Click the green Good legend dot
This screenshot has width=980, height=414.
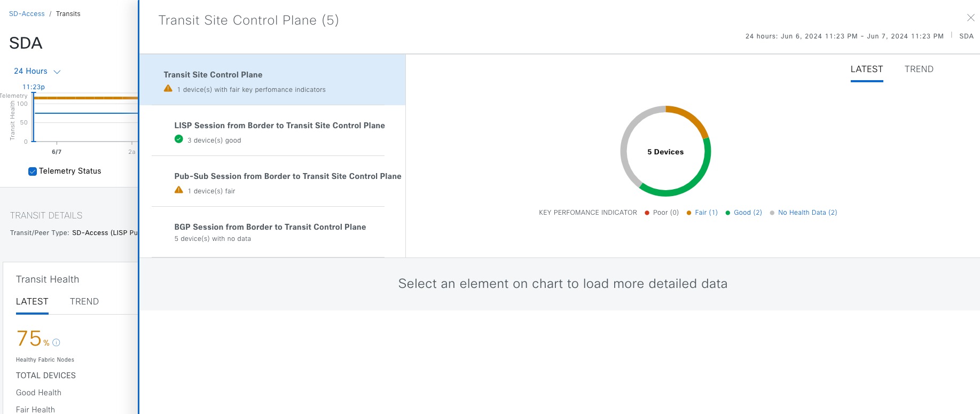click(x=728, y=213)
